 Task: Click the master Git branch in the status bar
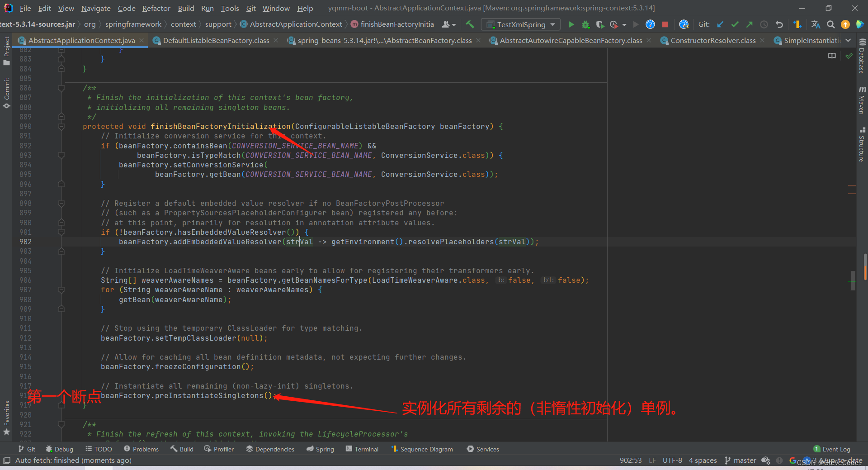tap(741, 461)
